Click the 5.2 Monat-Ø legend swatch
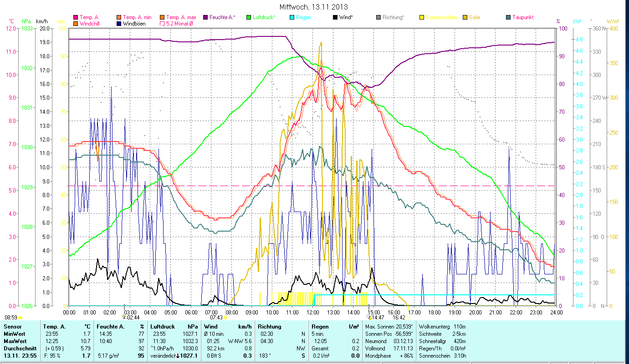The width and height of the screenshot is (629, 364). [162, 23]
